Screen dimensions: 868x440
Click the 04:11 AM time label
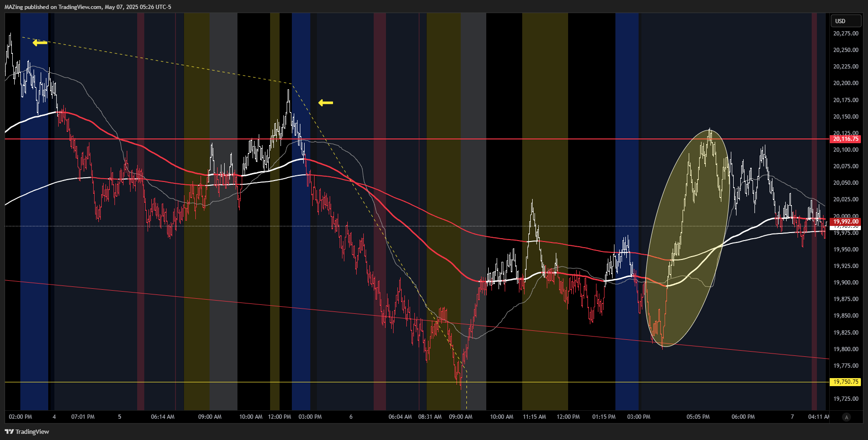click(819, 417)
